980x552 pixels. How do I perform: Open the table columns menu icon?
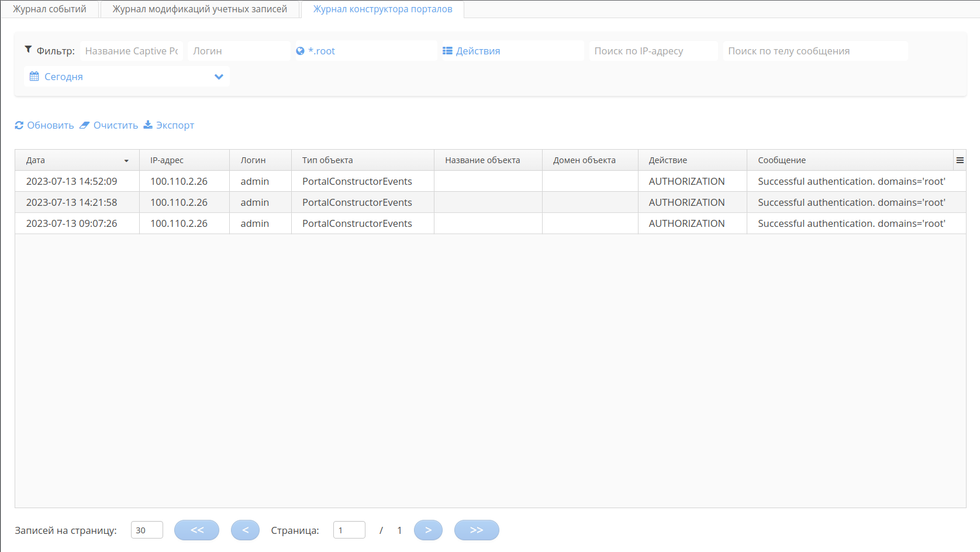tap(960, 160)
